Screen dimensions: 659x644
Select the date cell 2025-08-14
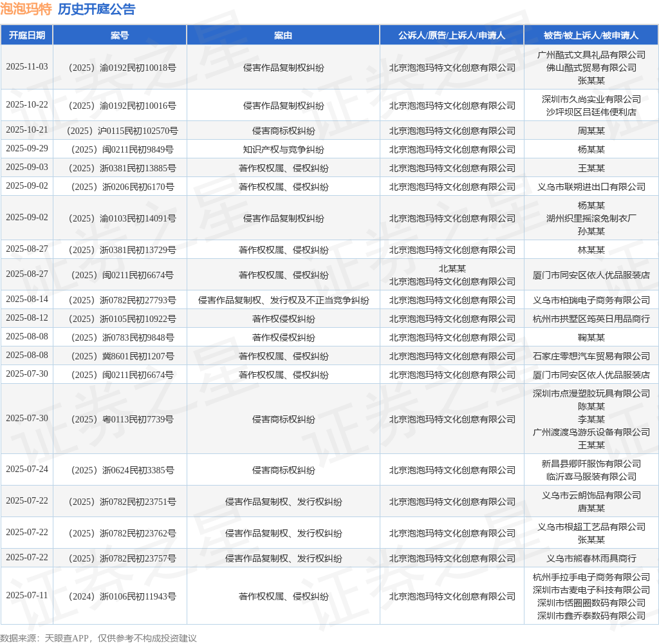pyautogui.click(x=27, y=299)
